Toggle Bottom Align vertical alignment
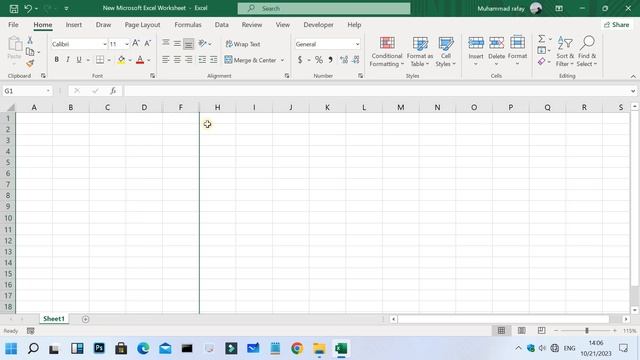Screen dimensions: 640x360 pos(189,43)
